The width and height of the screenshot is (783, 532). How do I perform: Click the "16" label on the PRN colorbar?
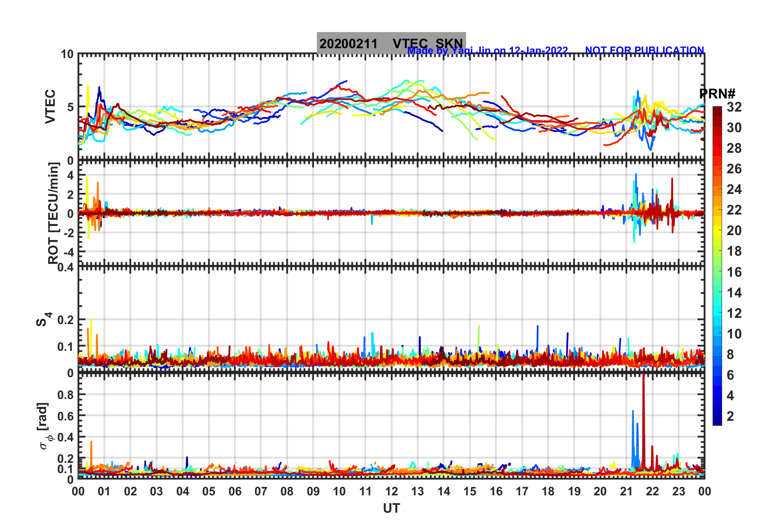click(734, 272)
